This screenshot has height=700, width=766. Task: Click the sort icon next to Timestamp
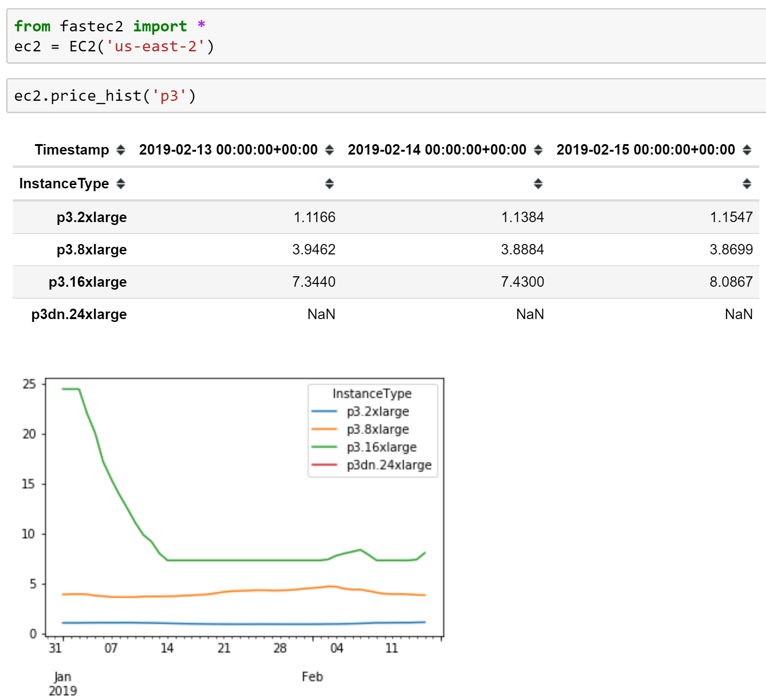click(x=121, y=150)
